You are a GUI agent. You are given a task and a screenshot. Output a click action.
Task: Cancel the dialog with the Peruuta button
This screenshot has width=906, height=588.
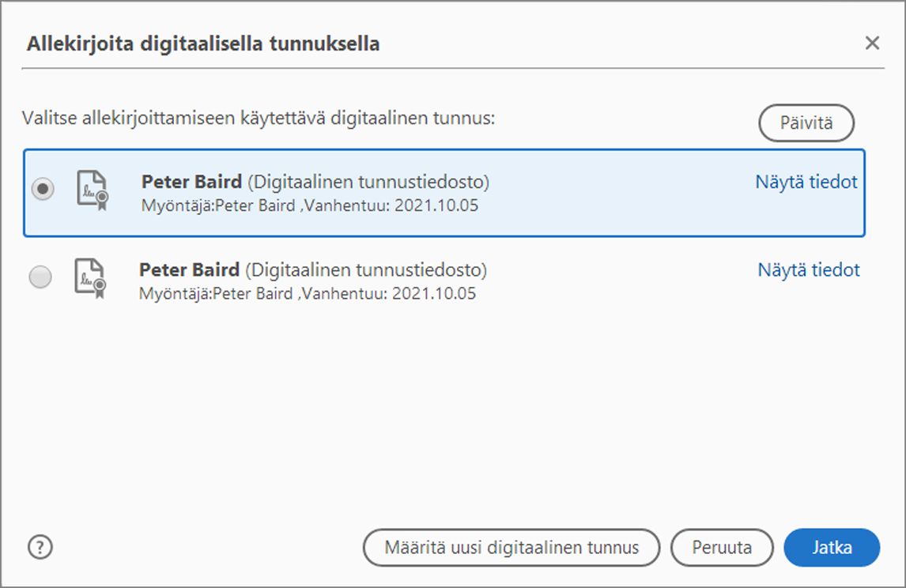[722, 547]
